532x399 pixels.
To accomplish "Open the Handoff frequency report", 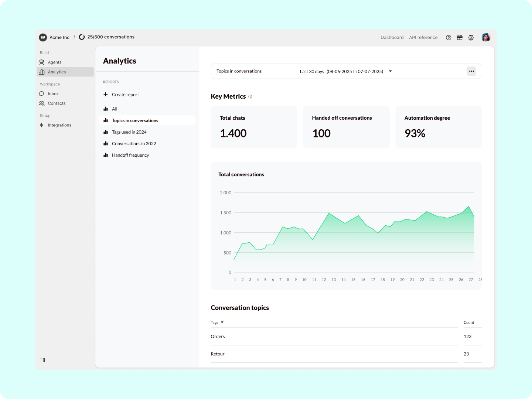I will (x=130, y=155).
